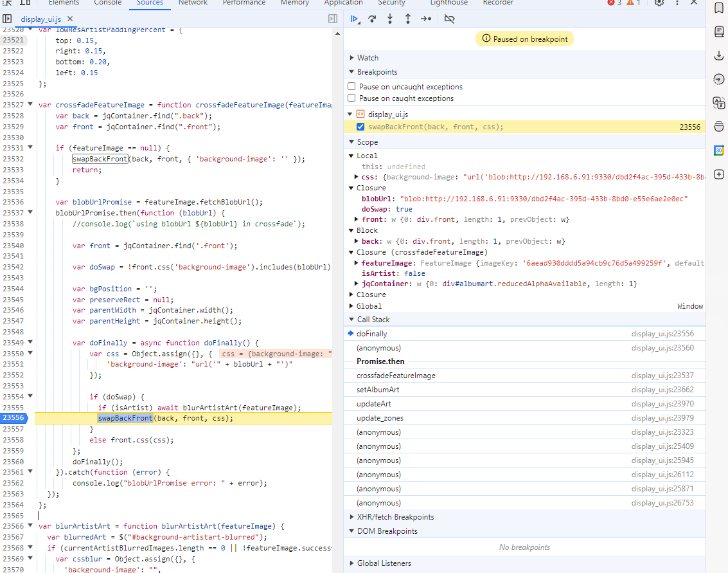Collapse the Call Stack section

(x=351, y=320)
